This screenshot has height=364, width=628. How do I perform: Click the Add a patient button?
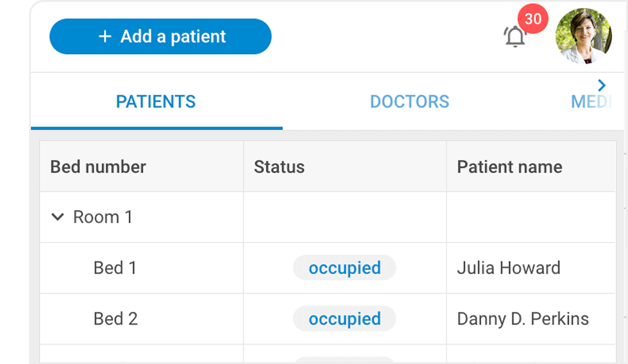pos(160,36)
